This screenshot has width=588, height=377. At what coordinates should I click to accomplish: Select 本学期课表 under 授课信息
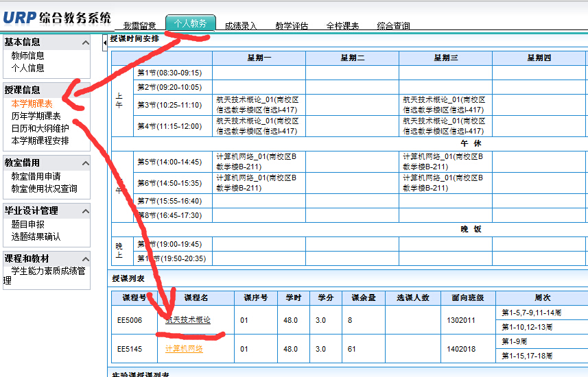tap(32, 104)
